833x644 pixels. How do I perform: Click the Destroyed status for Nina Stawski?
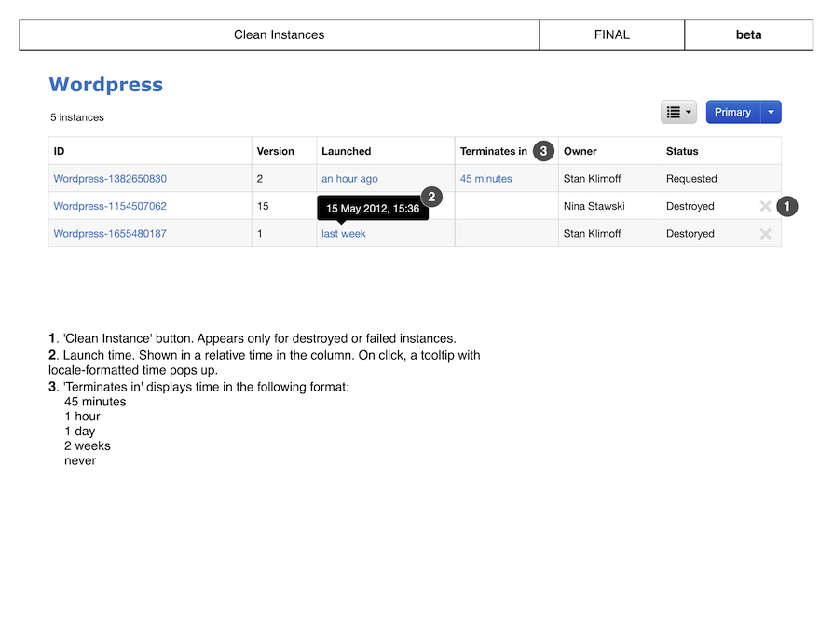click(x=690, y=206)
